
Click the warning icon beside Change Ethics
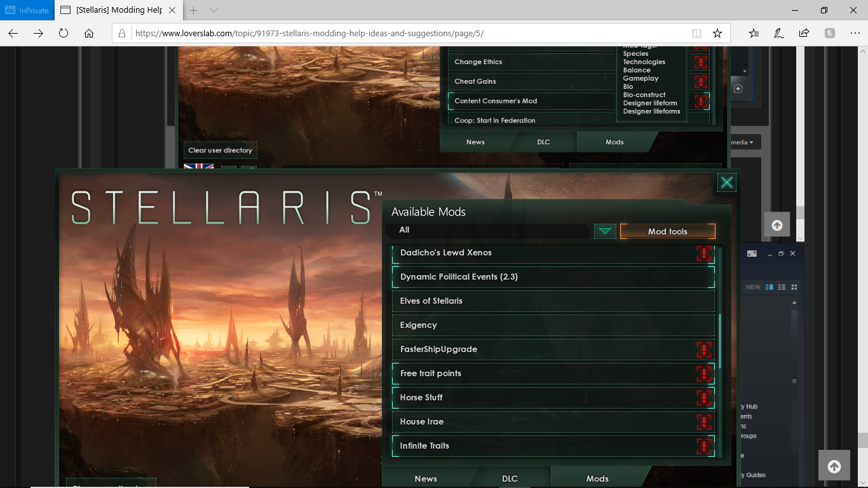(x=700, y=62)
